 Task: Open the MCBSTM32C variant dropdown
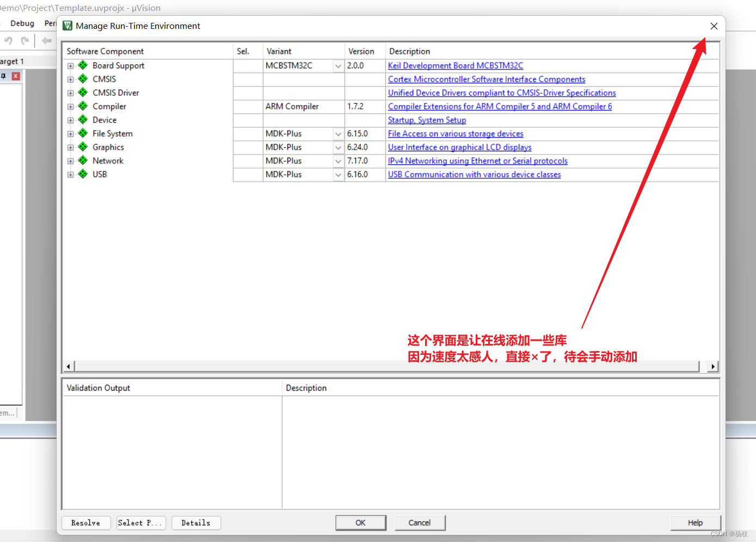tap(338, 66)
